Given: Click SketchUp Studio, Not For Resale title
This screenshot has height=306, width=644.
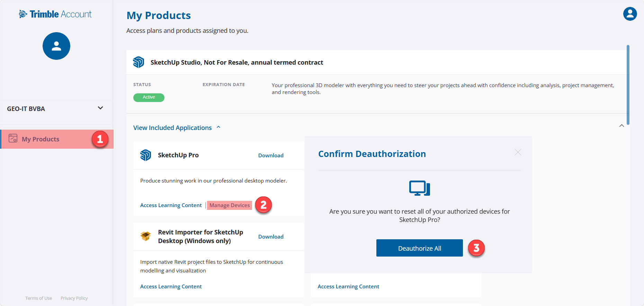Looking at the screenshot, I should coord(237,63).
